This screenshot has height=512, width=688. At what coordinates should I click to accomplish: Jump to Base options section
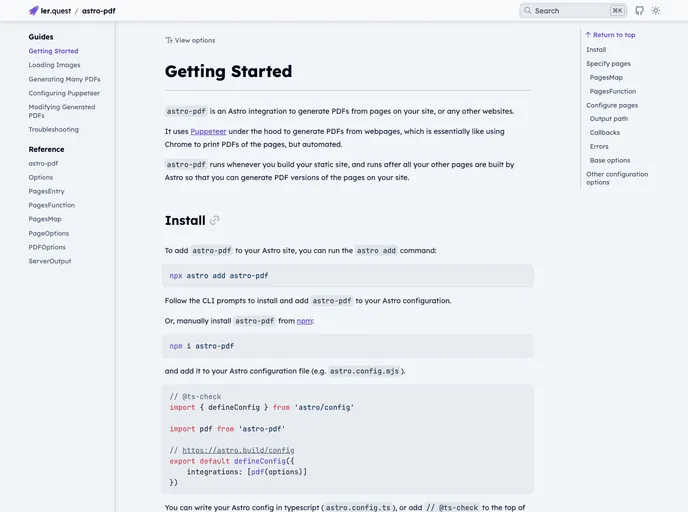609,160
